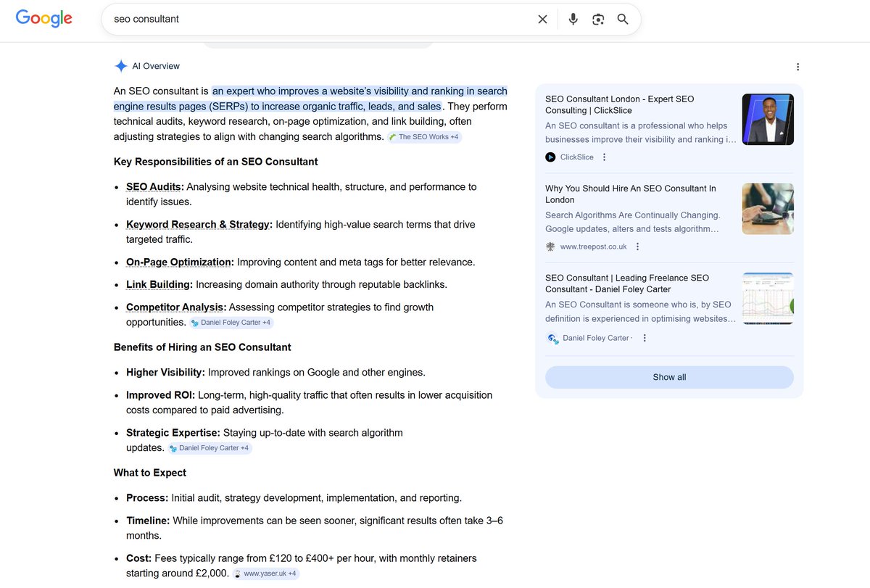Click On-Page Optimization underlined term
Screen dimensions: 870x588
coord(180,262)
